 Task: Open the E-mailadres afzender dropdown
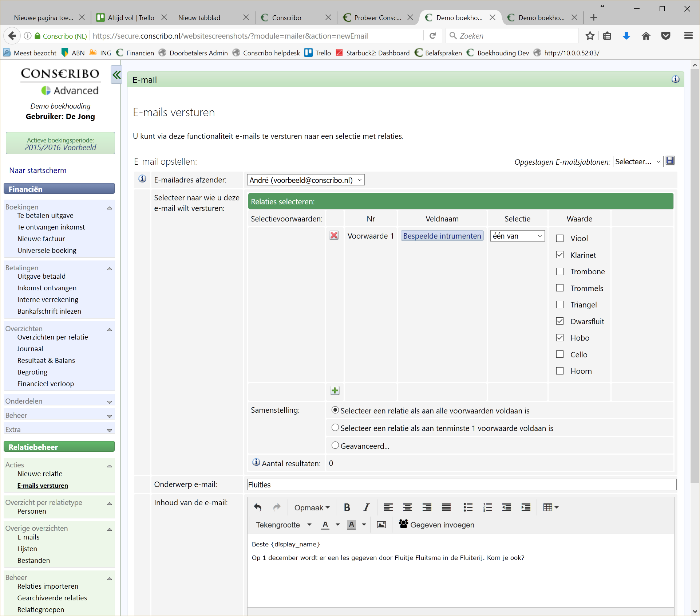(305, 180)
